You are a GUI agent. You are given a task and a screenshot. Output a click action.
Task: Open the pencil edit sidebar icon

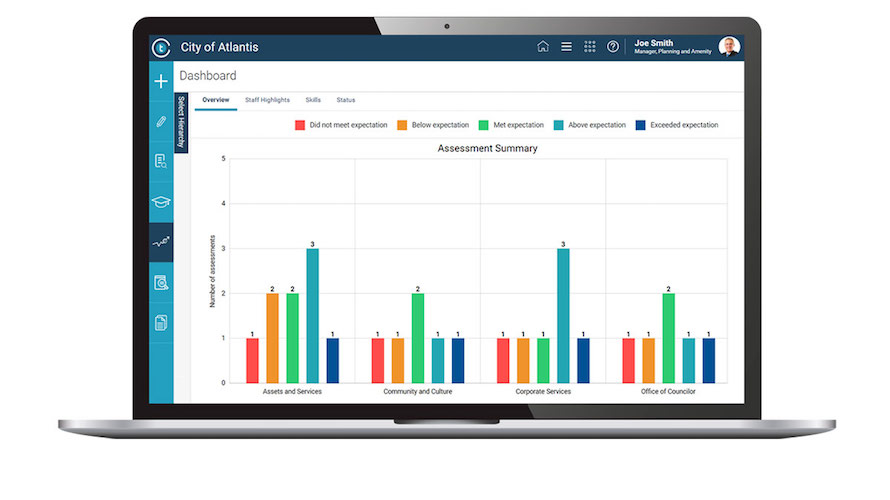click(161, 121)
